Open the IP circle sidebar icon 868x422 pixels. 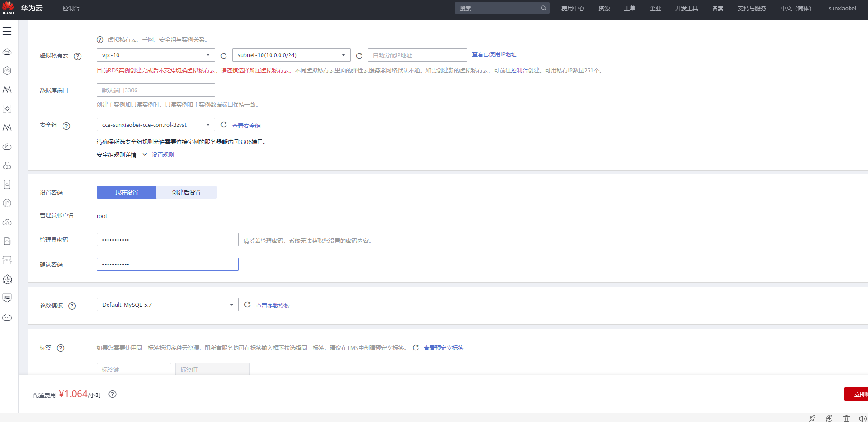coord(7,203)
